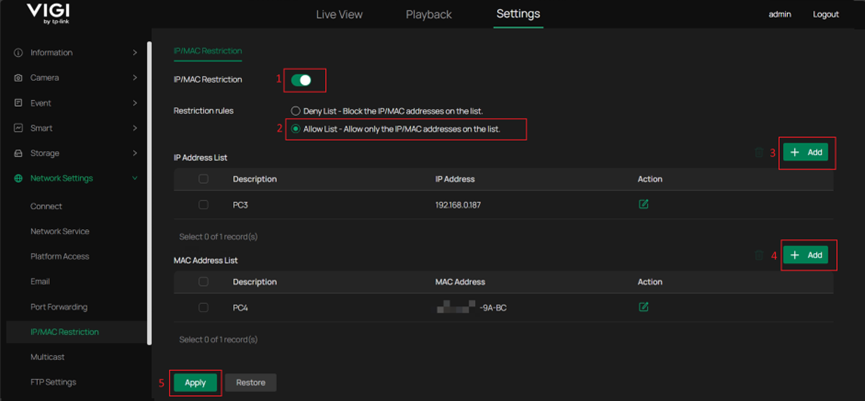Click the IP Address column header
This screenshot has height=401, width=865.
tap(455, 179)
